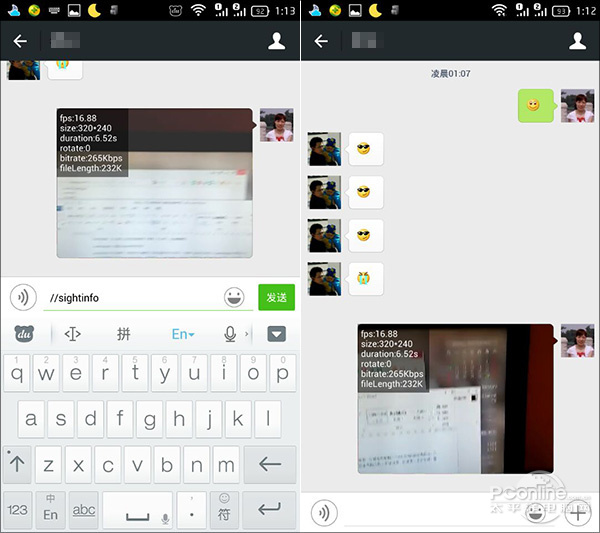
Task: Tap the moon icon in left status bar
Action: coord(94,10)
